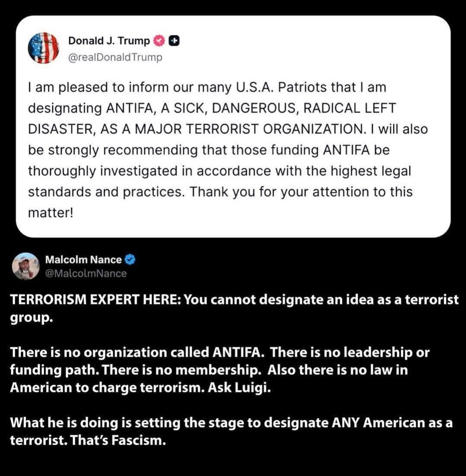Screen dimensions: 466x476
Task: Open Malcolm Nance's profile picture
Action: pos(26,266)
